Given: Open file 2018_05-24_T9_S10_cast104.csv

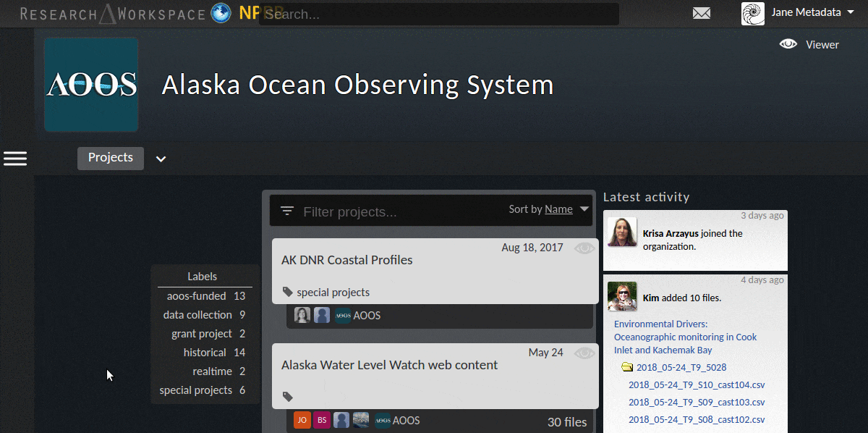Looking at the screenshot, I should (697, 384).
